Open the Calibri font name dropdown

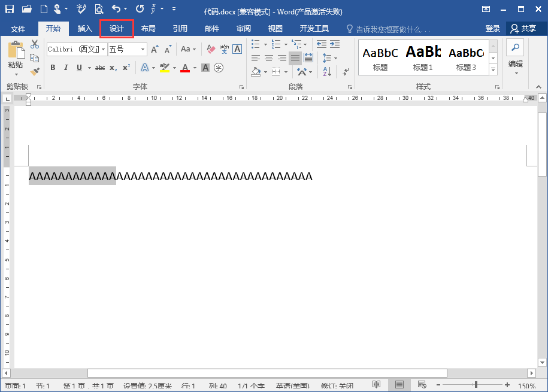(103, 49)
